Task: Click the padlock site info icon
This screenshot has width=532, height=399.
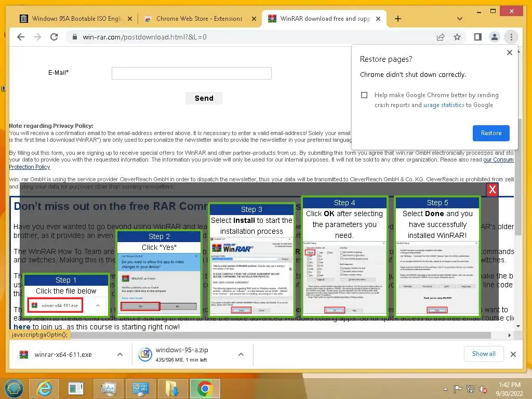Action: [x=75, y=37]
